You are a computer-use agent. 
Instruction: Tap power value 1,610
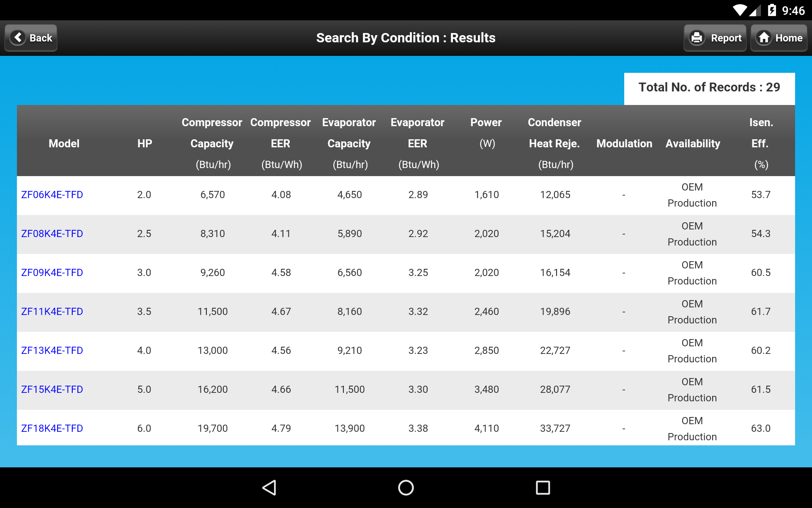[487, 195]
